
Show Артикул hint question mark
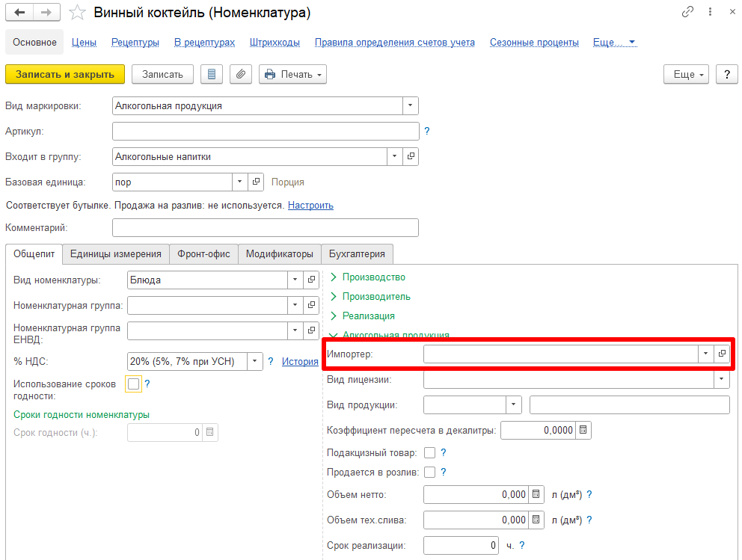(x=427, y=131)
